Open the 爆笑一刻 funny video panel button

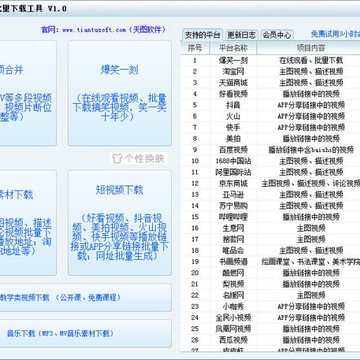point(120,93)
